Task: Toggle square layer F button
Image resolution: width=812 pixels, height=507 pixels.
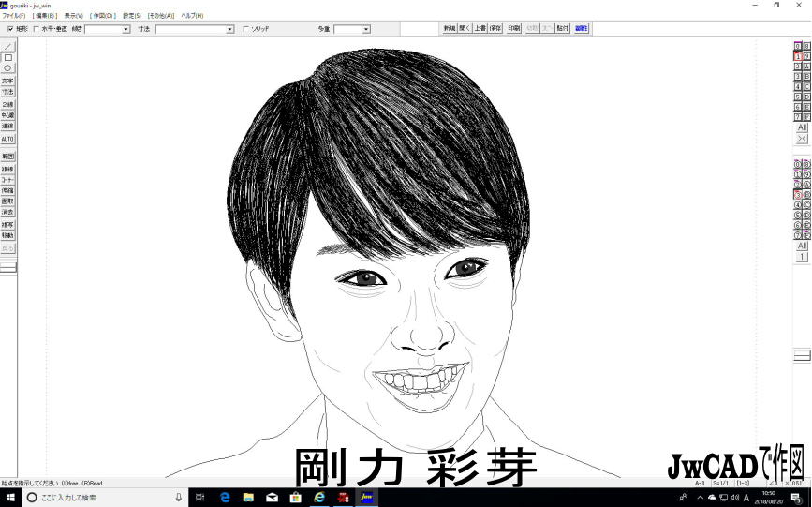Action: [806, 117]
